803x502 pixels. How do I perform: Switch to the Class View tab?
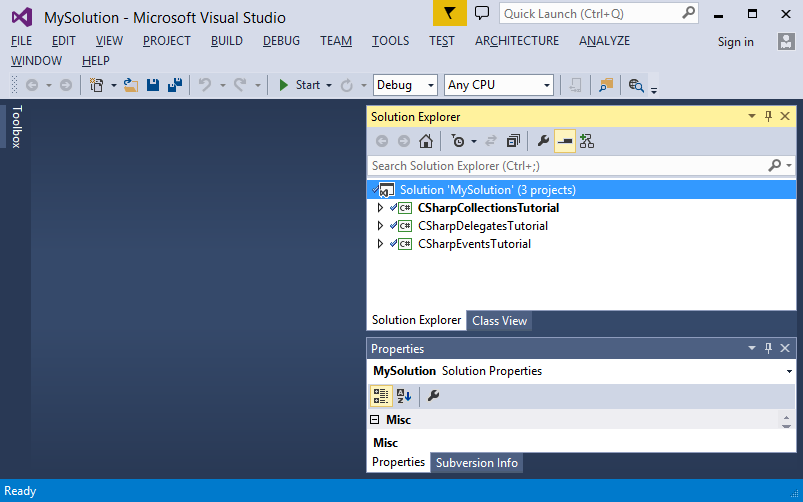(499, 321)
